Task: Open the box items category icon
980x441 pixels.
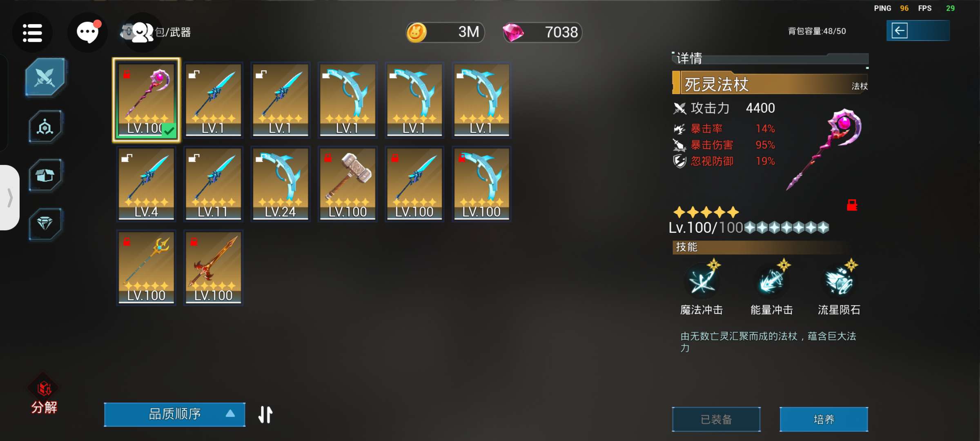Action: click(45, 176)
